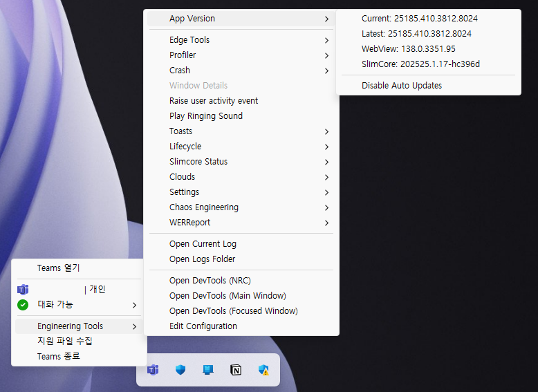Click the Chaos Engineering menu label
The width and height of the screenshot is (538, 392).
pos(204,207)
